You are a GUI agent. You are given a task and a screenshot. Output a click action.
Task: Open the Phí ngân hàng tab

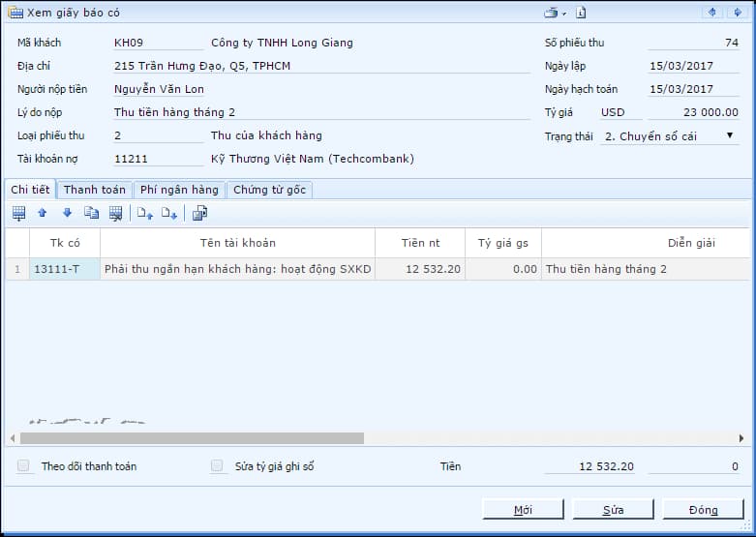[179, 190]
